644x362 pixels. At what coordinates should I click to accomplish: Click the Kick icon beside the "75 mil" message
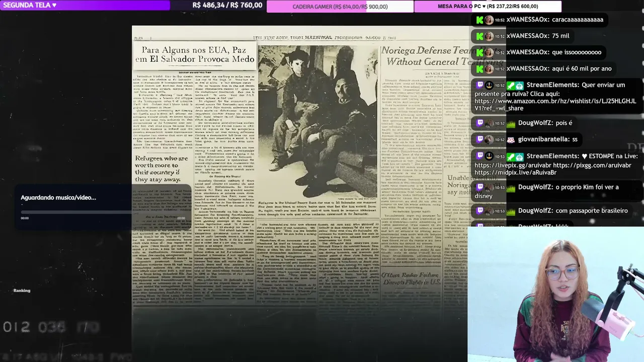click(479, 36)
